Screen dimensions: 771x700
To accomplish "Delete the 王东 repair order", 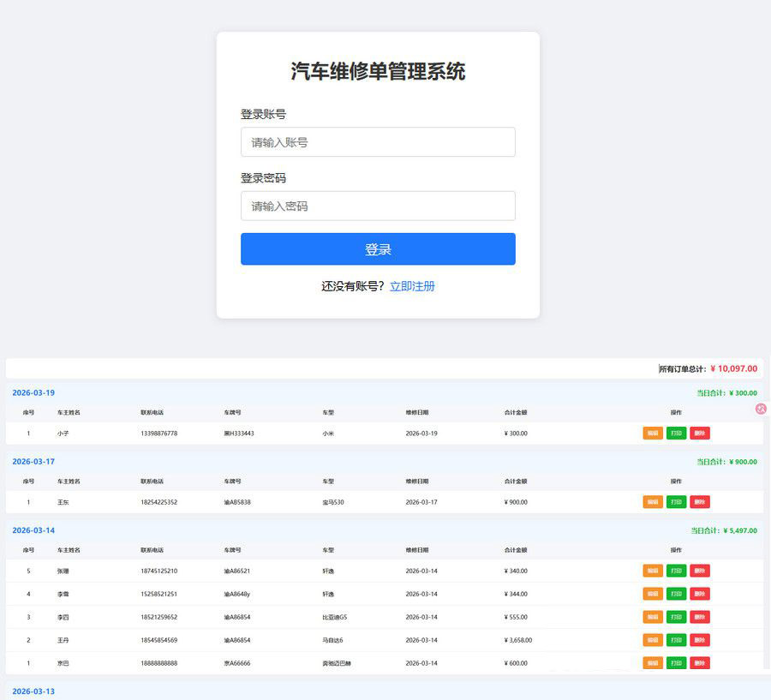I will click(700, 502).
